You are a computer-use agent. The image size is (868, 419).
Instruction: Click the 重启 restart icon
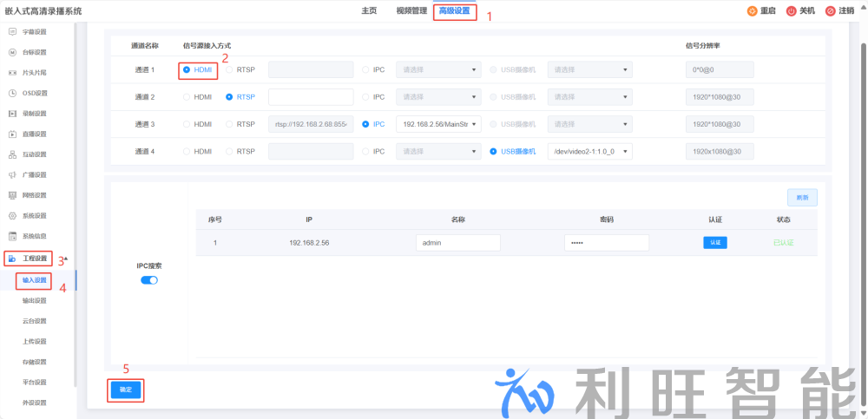[752, 10]
